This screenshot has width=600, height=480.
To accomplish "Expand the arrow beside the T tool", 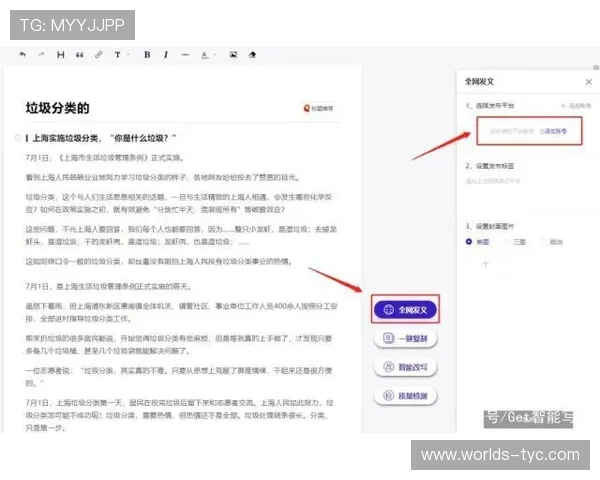I will [128, 55].
